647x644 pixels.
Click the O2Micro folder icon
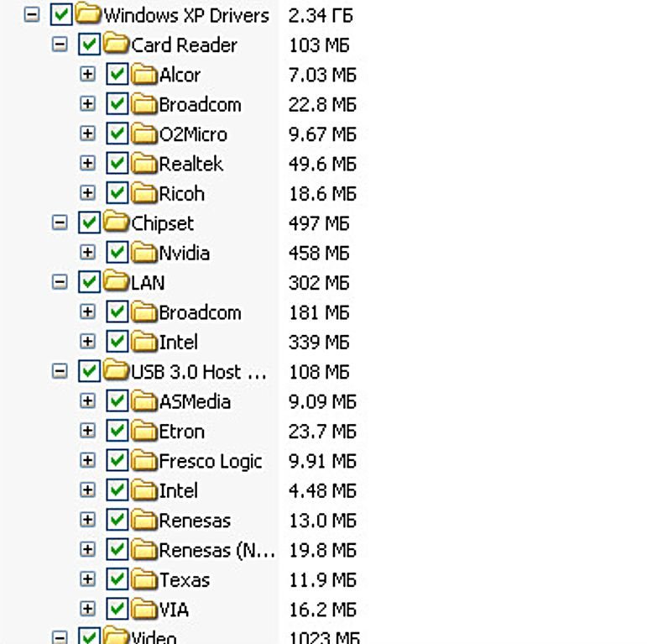click(145, 134)
